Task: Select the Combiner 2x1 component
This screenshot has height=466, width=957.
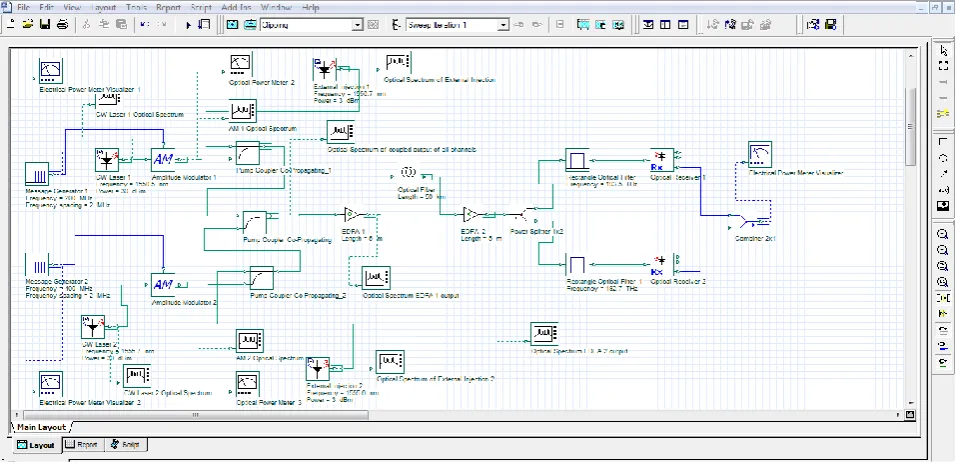Action: coord(748,221)
